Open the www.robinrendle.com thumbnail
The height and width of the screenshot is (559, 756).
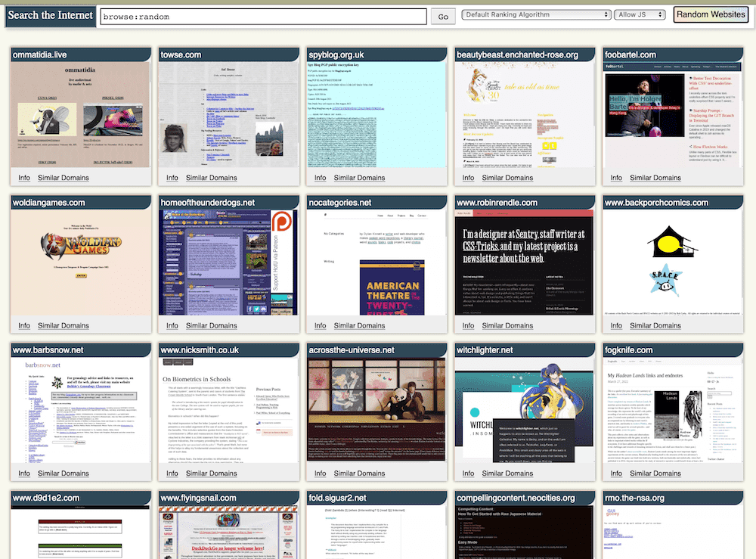tap(525, 262)
